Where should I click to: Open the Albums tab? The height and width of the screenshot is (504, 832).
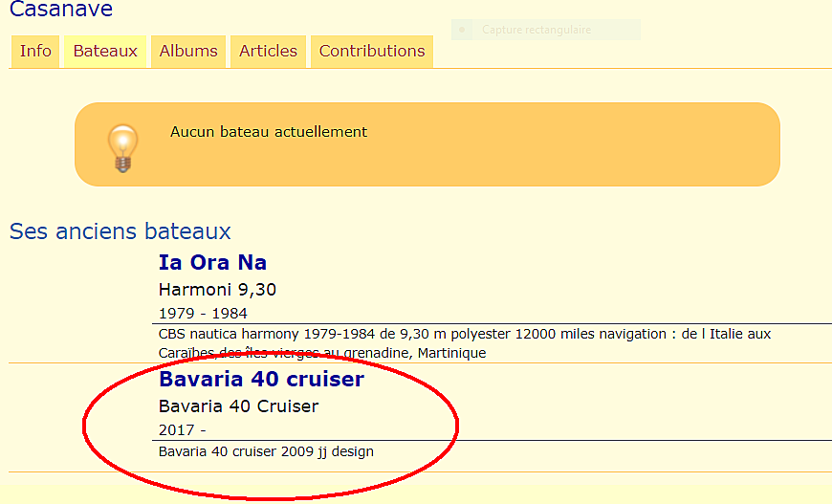(x=188, y=52)
